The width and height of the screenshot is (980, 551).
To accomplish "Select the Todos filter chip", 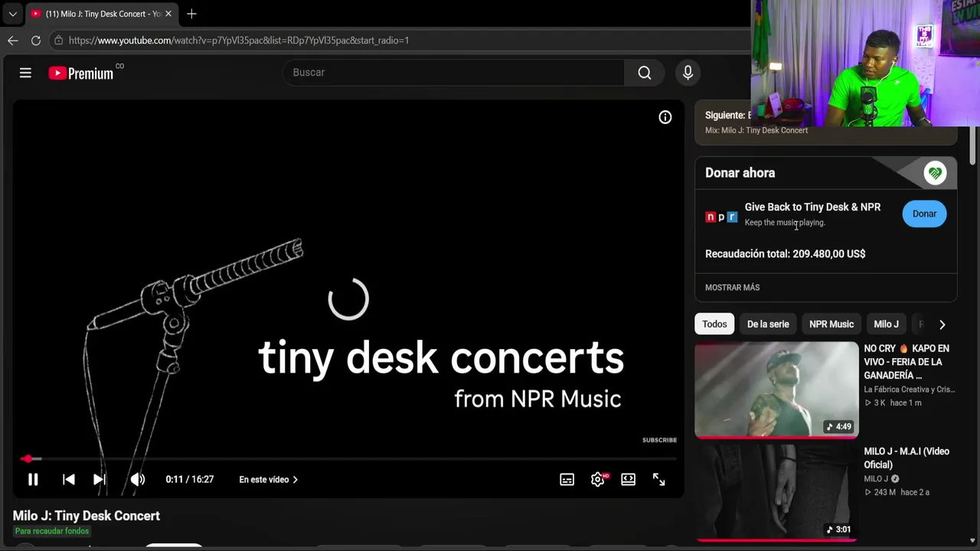I will [714, 324].
